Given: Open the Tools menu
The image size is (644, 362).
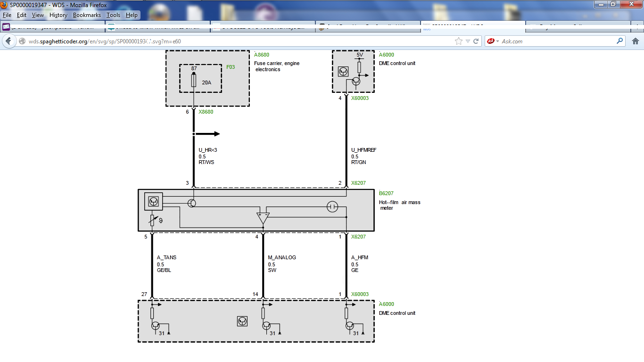Looking at the screenshot, I should (x=113, y=15).
